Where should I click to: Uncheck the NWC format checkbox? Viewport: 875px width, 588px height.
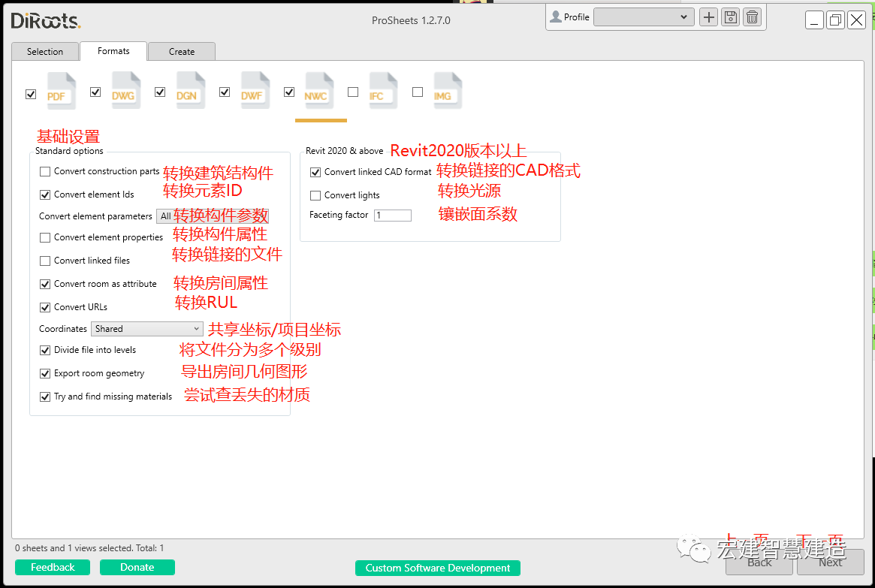[289, 92]
